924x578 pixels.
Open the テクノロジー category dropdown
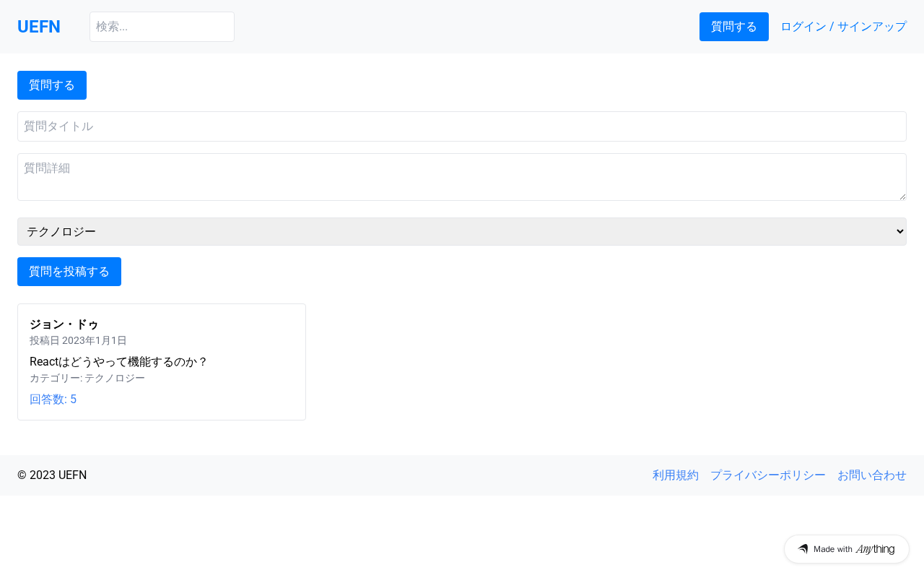coord(462,231)
